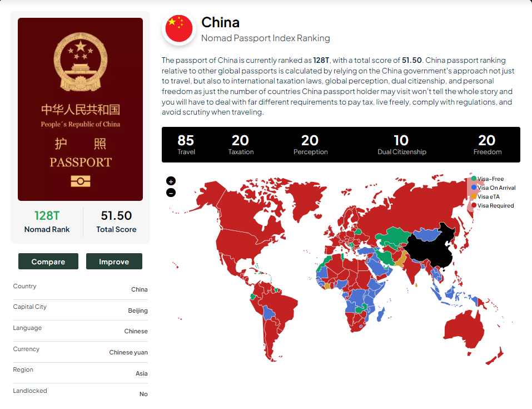Click the Country row value China
The height and width of the screenshot is (409, 532).
pyautogui.click(x=140, y=289)
